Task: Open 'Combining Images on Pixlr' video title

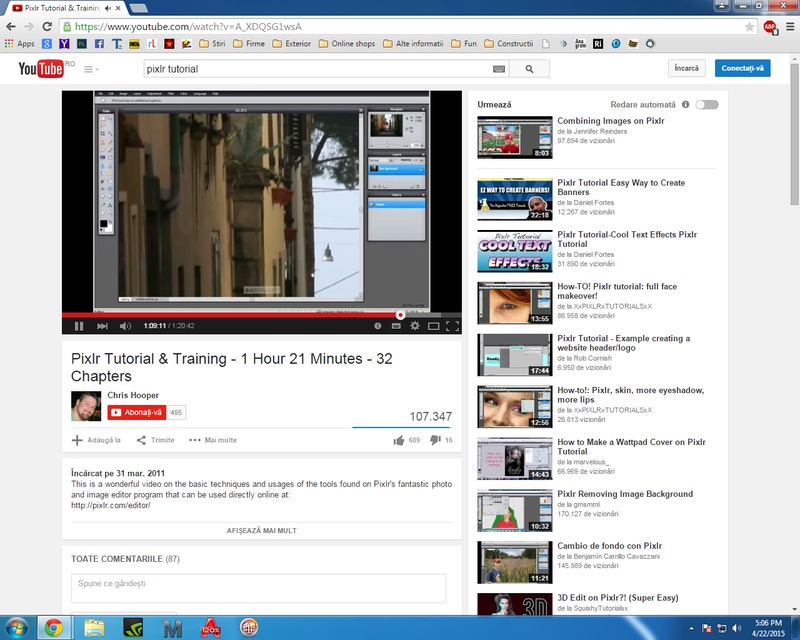Action: click(611, 121)
